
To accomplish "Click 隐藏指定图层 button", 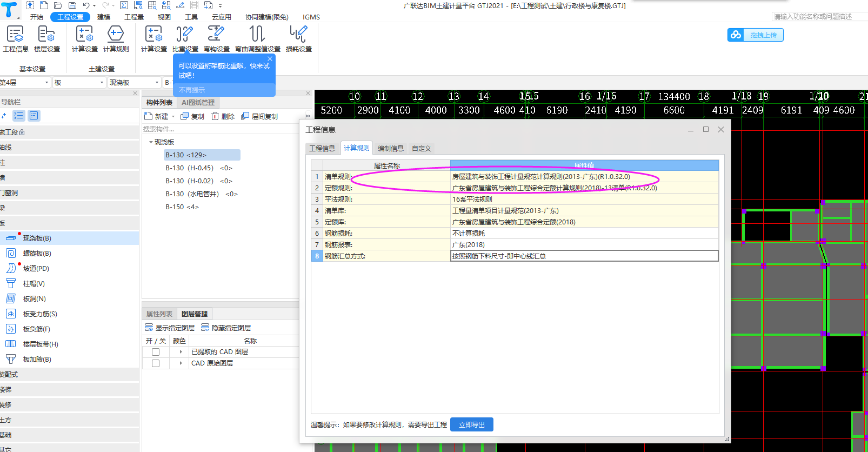I will point(226,328).
